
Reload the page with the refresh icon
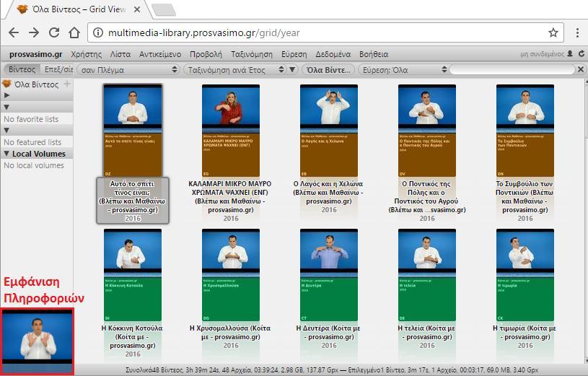click(54, 32)
